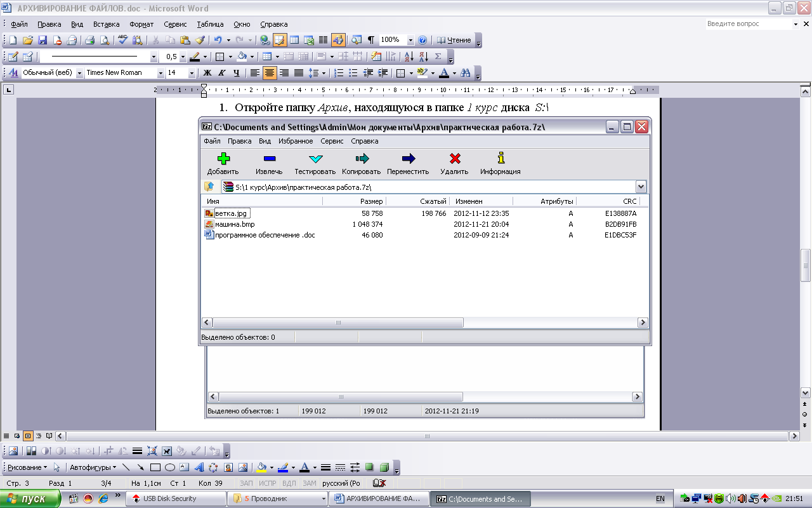Open Word's Таблица menu
Viewport: 812px width, 508px height.
coord(210,24)
